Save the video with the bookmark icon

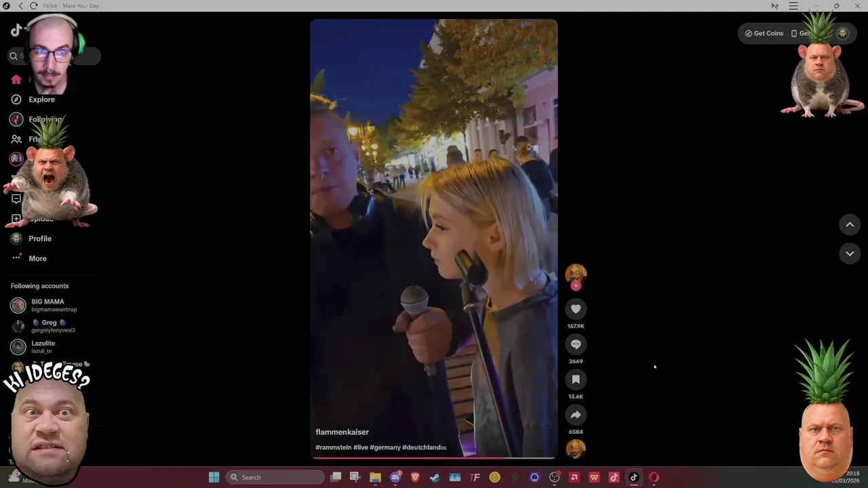[576, 380]
